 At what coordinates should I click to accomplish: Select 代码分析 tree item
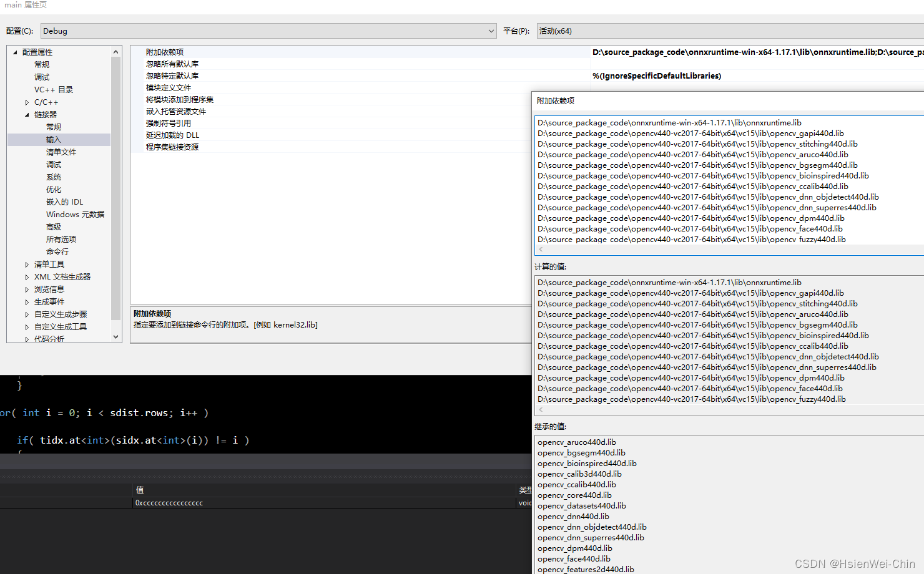(x=49, y=339)
